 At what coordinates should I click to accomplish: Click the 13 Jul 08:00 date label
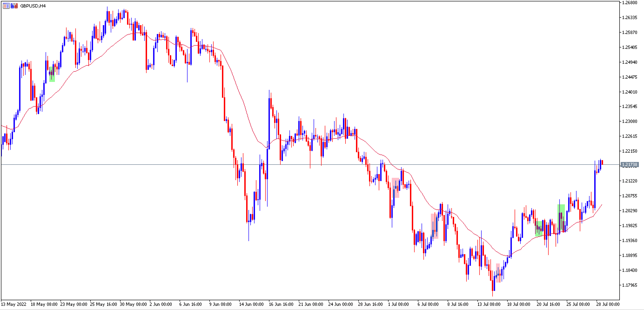click(x=489, y=304)
